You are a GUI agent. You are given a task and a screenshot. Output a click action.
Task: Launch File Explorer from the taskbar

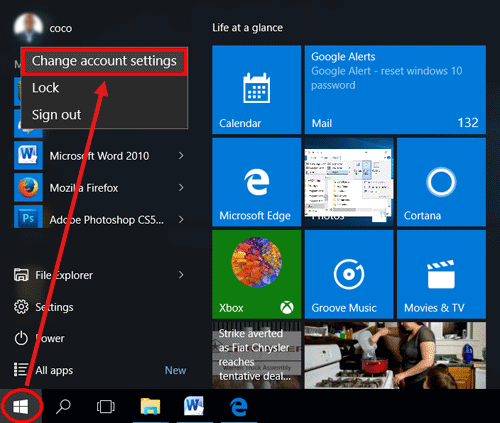point(150,406)
